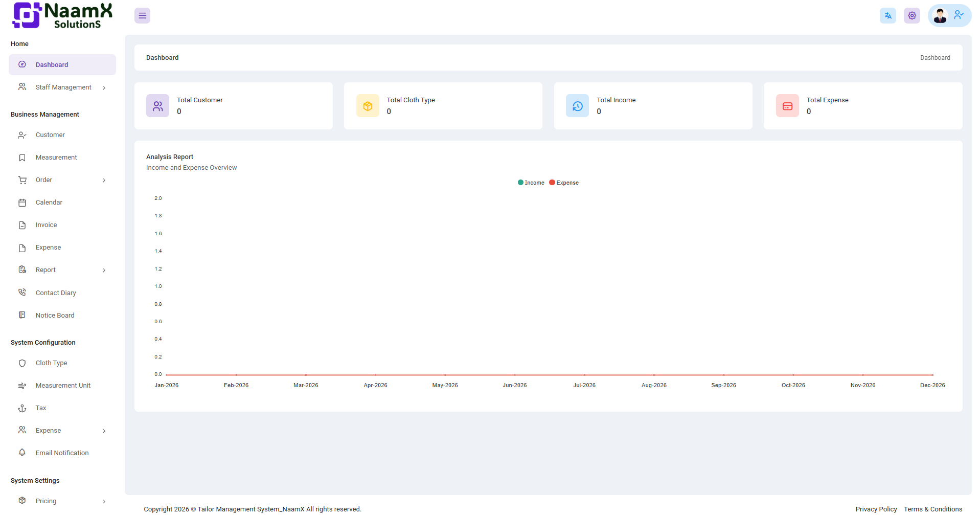Screen dimensions: 980x515
Task: Click the Calendar sidebar icon
Action: 22,203
